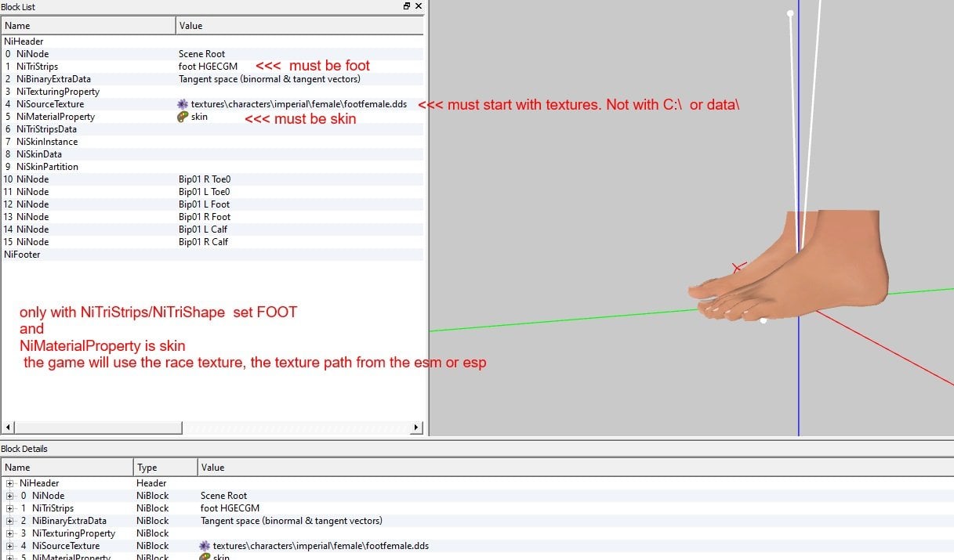
Task: Select 4 NiSourceTexture in Block List
Action: click(x=212, y=104)
